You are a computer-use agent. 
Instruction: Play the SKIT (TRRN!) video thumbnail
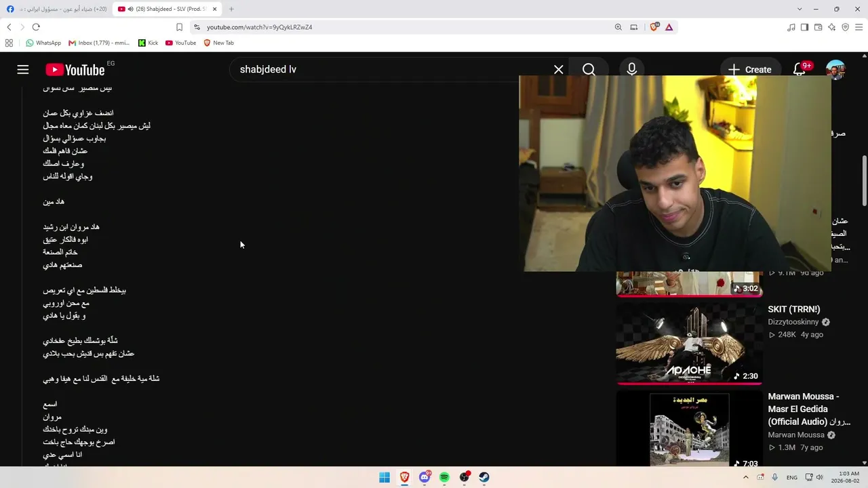(x=689, y=343)
